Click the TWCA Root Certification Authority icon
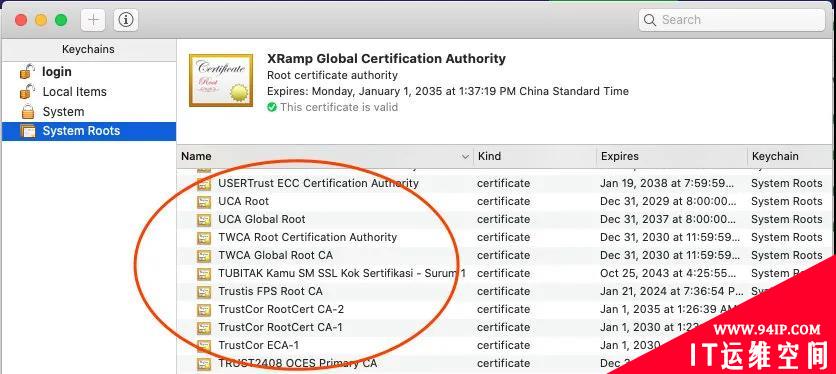The height and width of the screenshot is (374, 836). click(x=204, y=238)
